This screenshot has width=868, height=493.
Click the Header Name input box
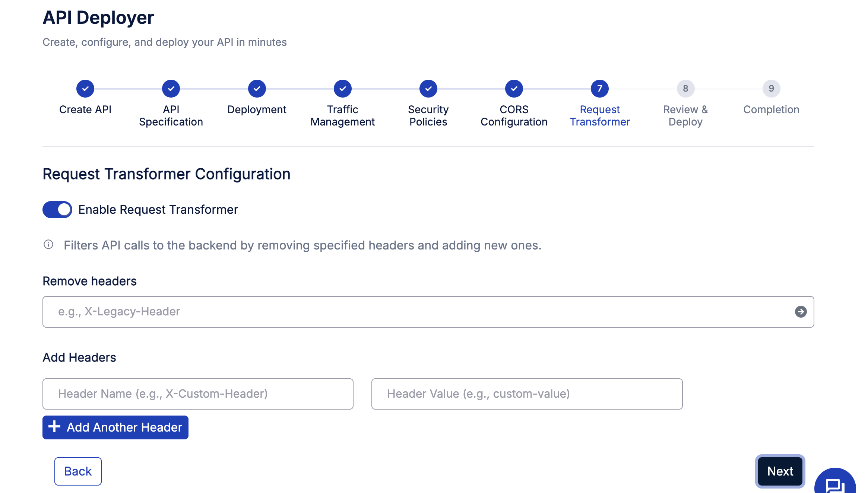point(198,394)
